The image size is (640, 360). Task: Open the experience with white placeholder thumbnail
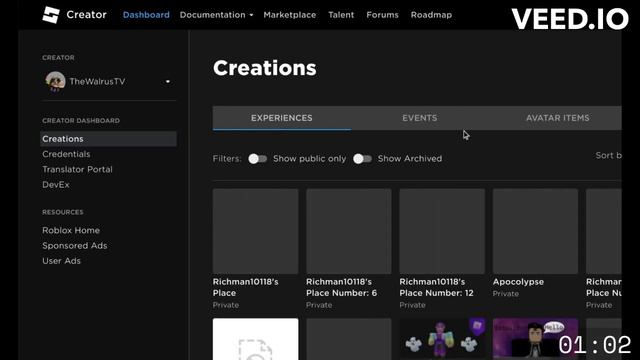tap(256, 339)
